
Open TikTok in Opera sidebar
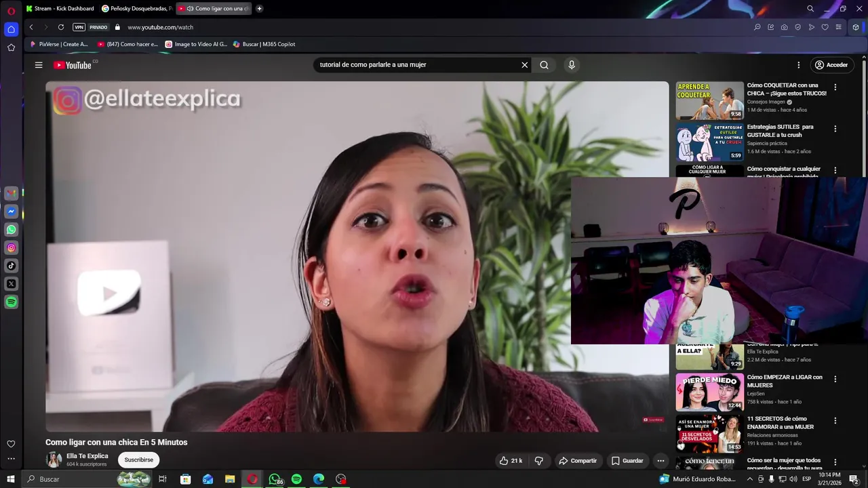click(11, 266)
